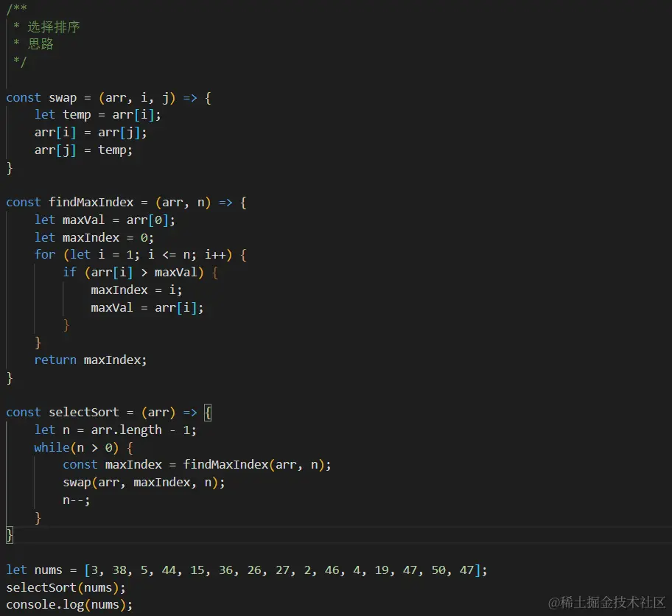Image resolution: width=672 pixels, height=616 pixels.
Task: Click the while(n > 0) condition
Action: 82,447
